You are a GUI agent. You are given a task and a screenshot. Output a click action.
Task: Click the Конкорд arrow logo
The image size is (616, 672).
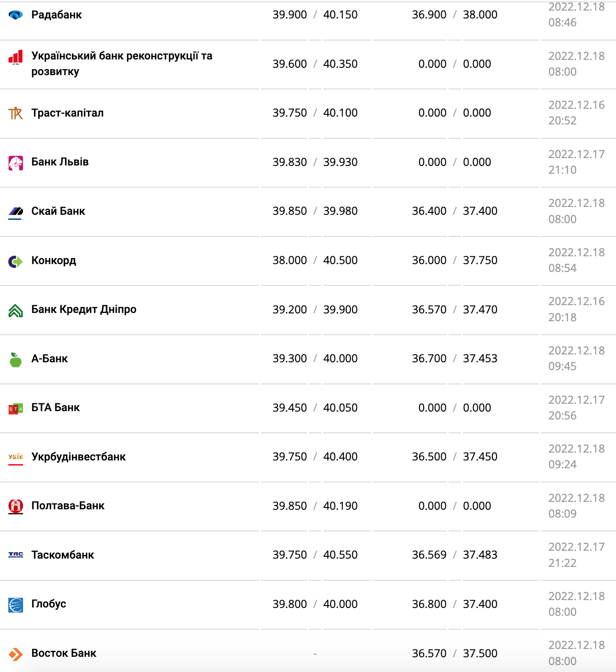[x=16, y=262]
